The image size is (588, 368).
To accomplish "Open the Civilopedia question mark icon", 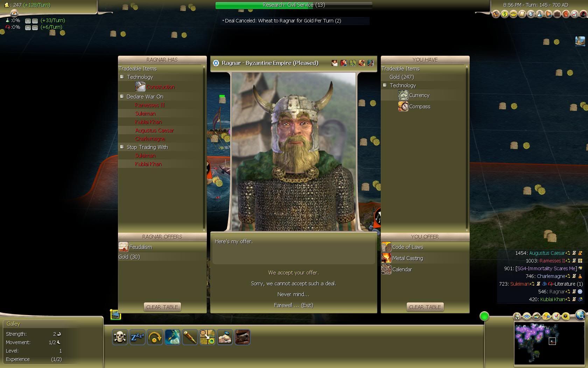I will point(566,316).
